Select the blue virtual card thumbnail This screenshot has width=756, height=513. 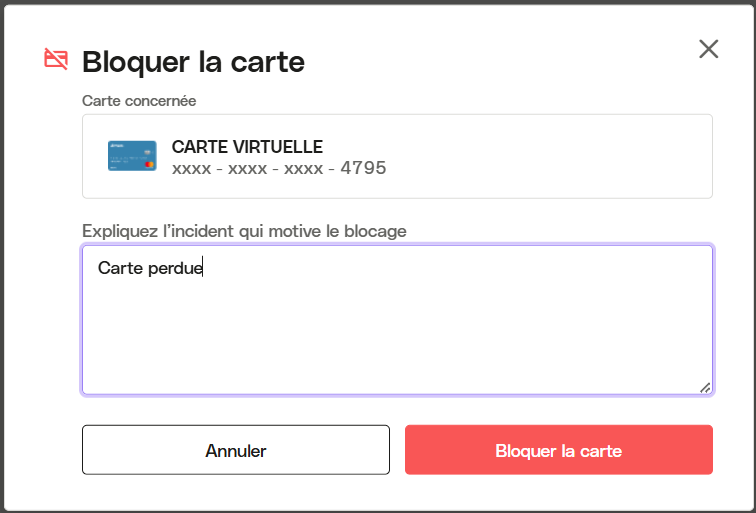(132, 156)
